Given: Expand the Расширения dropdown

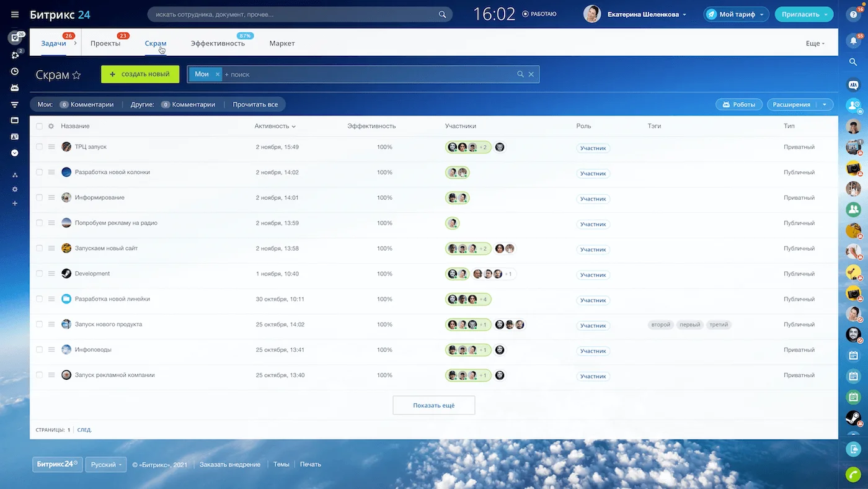Looking at the screenshot, I should (824, 105).
